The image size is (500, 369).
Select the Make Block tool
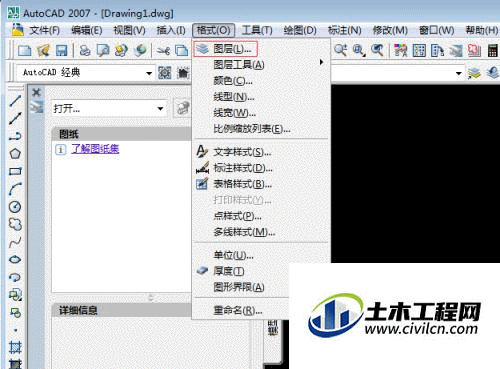[15, 312]
